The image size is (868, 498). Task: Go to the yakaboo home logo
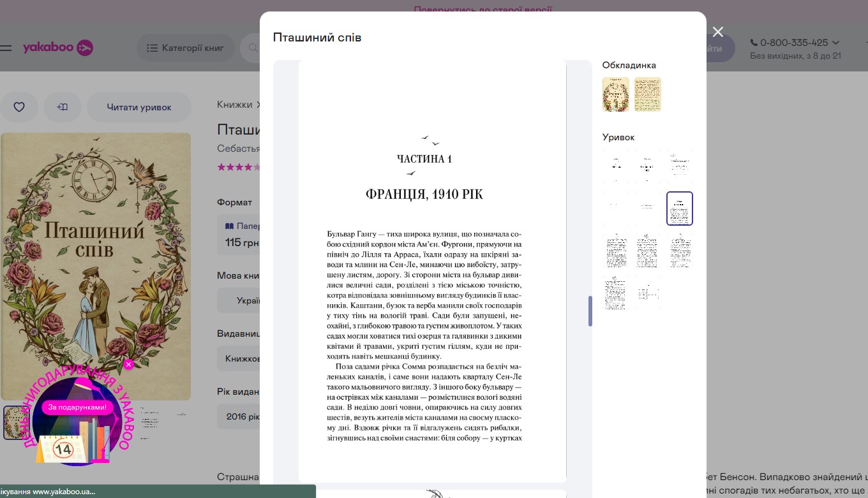click(58, 48)
